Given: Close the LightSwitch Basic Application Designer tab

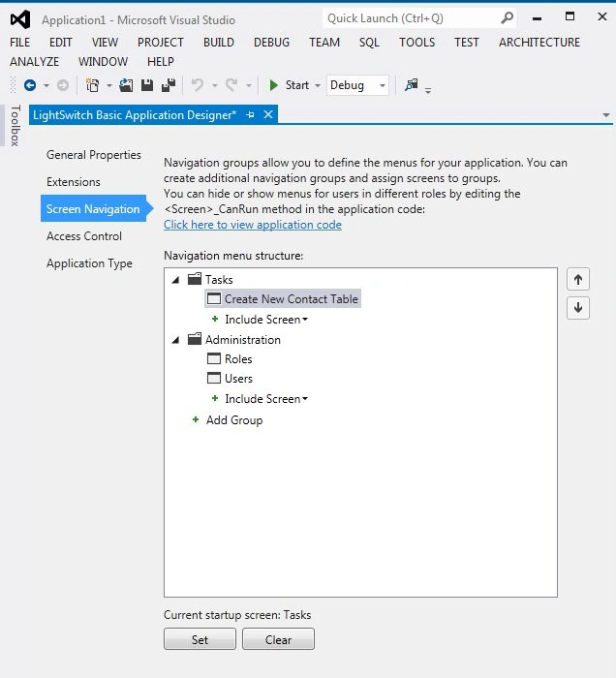Looking at the screenshot, I should tap(268, 114).
